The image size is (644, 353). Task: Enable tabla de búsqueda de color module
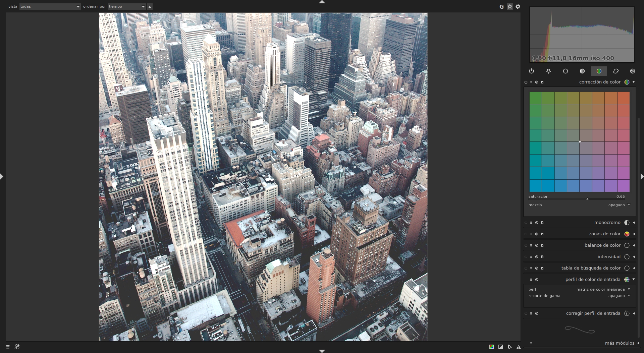point(526,268)
